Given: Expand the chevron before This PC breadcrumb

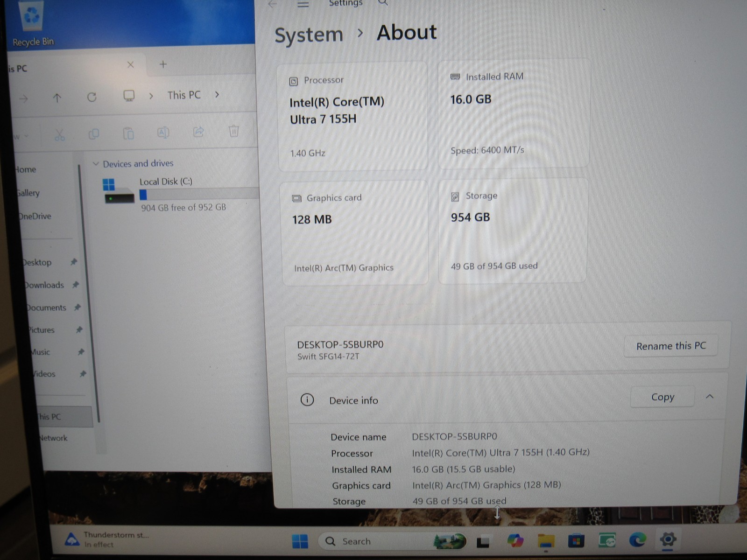Looking at the screenshot, I should tap(151, 96).
